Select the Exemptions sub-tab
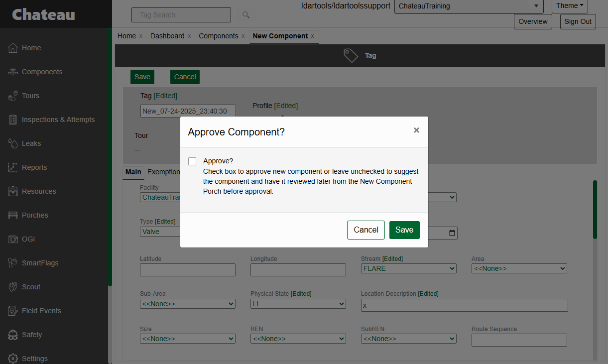 [x=163, y=172]
